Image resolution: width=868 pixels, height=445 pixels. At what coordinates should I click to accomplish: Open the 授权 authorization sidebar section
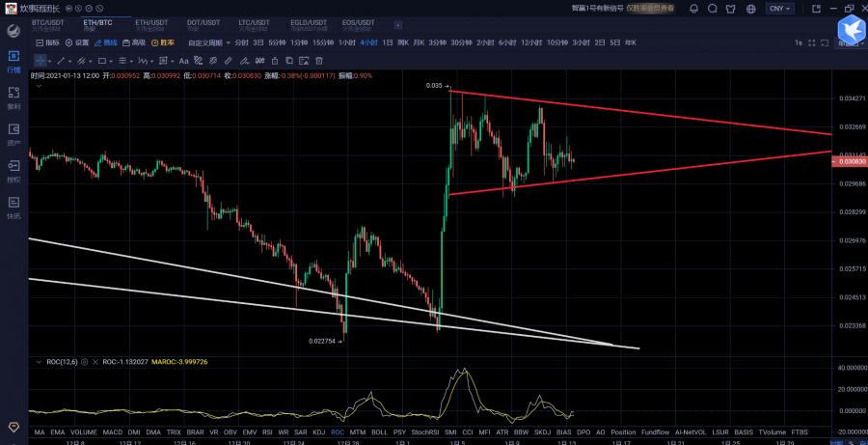[x=14, y=171]
